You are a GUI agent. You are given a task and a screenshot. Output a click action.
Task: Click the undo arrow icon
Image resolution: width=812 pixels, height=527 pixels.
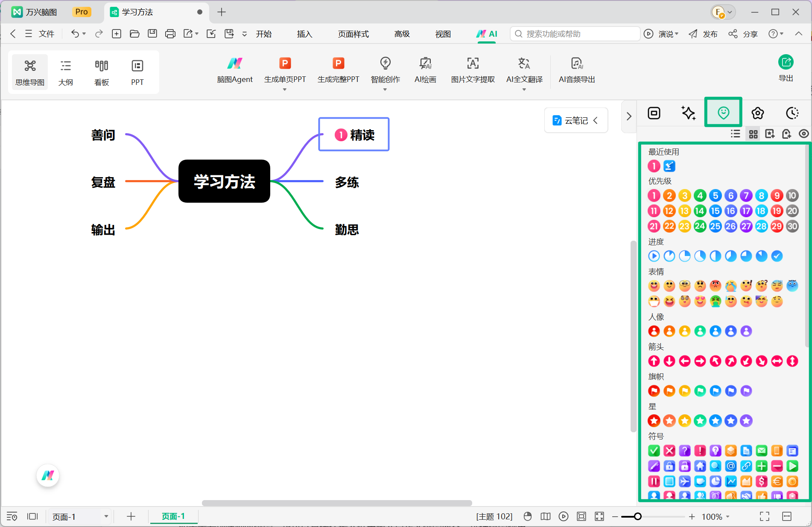(75, 34)
